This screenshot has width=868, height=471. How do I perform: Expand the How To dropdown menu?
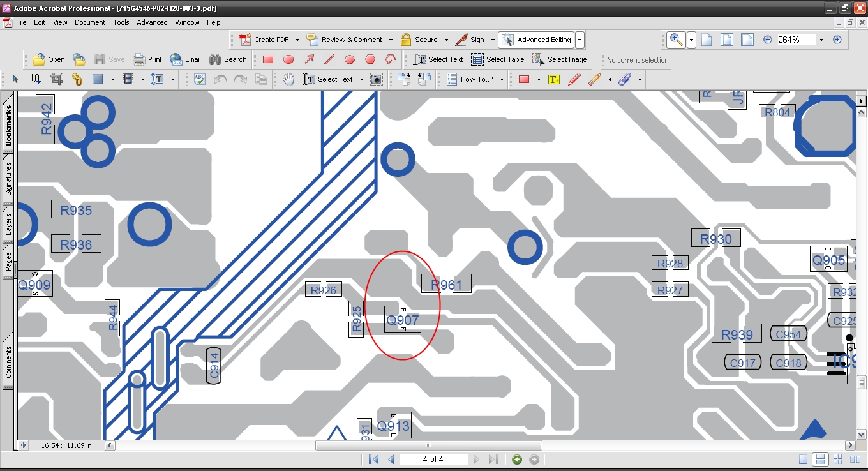coord(502,79)
